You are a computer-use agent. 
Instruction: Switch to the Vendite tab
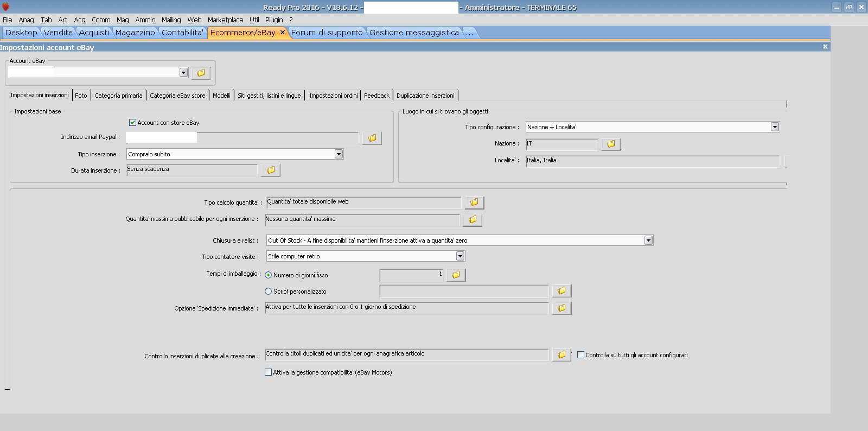pyautogui.click(x=58, y=33)
